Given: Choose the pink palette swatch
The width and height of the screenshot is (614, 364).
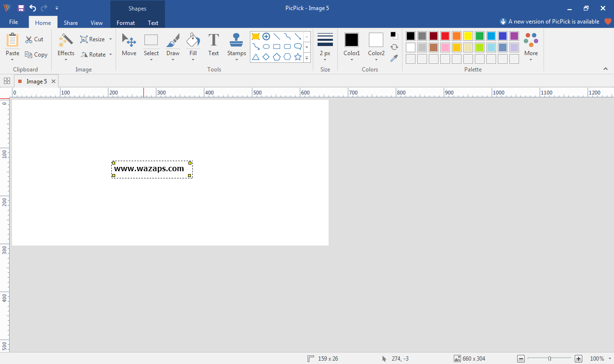Looking at the screenshot, I should [x=445, y=47].
